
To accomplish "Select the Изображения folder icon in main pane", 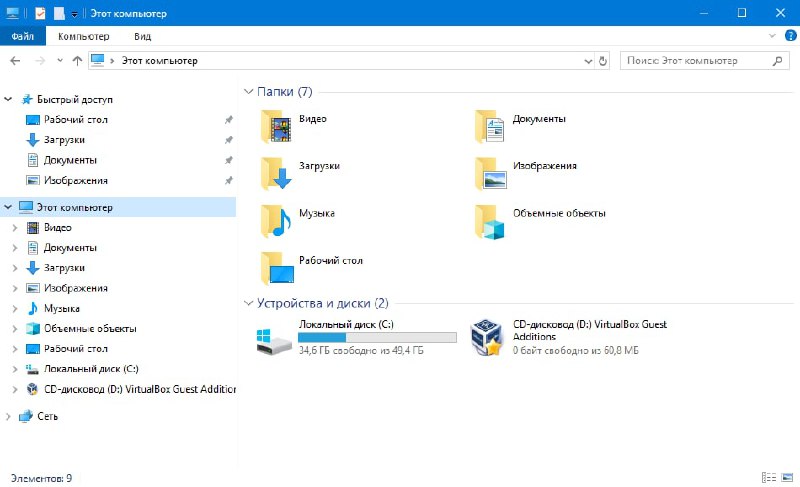I will [490, 173].
